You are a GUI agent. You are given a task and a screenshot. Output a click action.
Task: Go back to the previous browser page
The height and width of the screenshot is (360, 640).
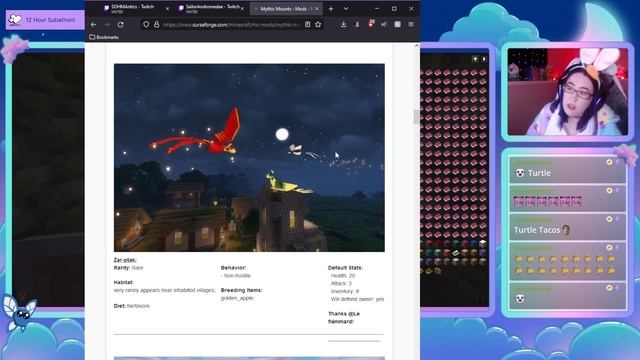click(x=93, y=24)
